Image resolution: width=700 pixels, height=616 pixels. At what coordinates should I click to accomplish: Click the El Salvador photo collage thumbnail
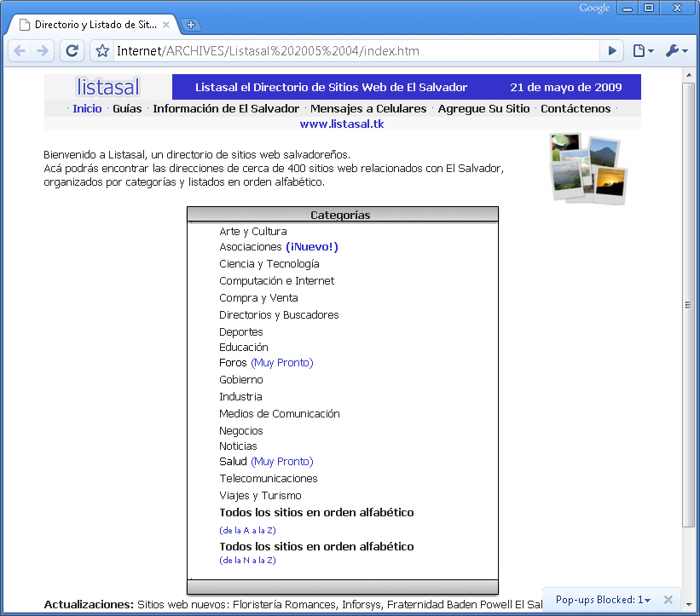[x=588, y=169]
